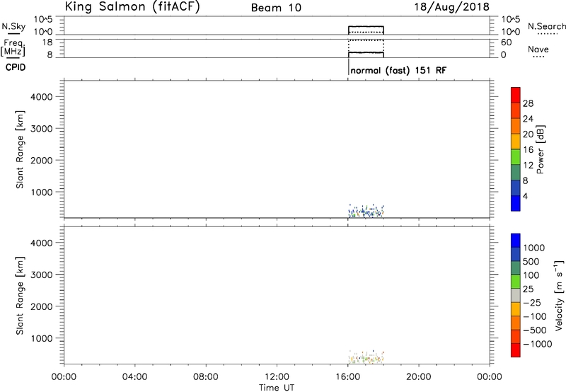The width and height of the screenshot is (566, 392).
Task: Click the "12:00" time axis label
Action: coord(277,377)
